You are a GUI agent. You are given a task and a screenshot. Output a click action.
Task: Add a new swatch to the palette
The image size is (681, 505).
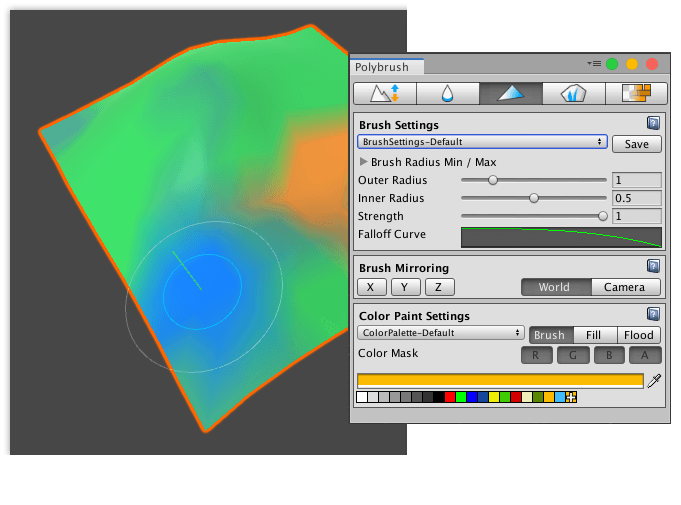click(571, 397)
